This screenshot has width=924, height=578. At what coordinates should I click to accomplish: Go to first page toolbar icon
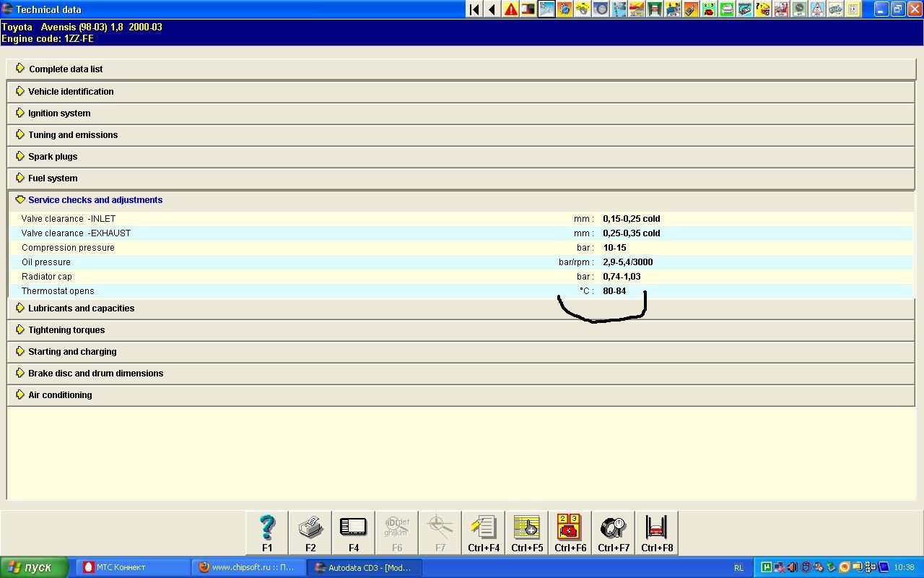click(x=474, y=9)
